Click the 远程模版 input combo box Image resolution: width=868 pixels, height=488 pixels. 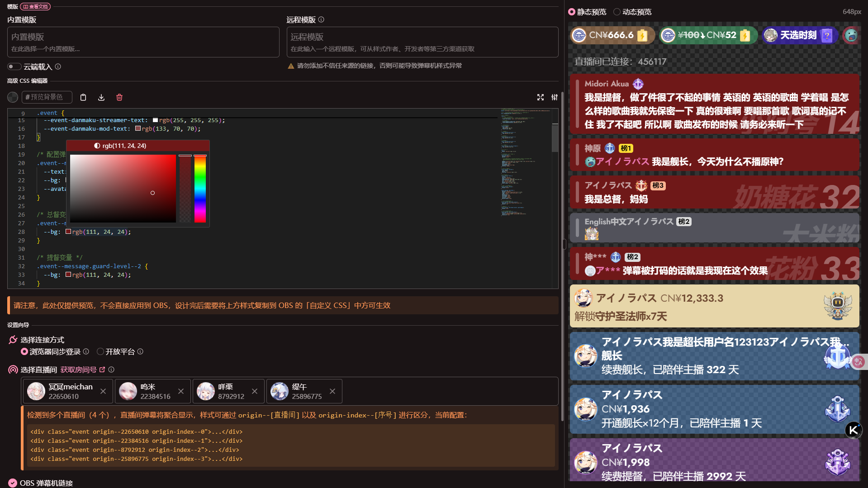[x=422, y=42]
